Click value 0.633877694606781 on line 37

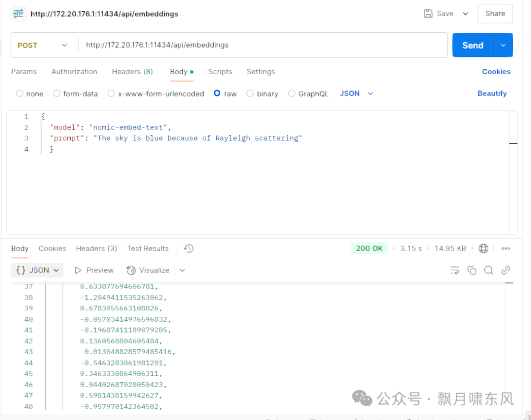pyautogui.click(x=117, y=287)
